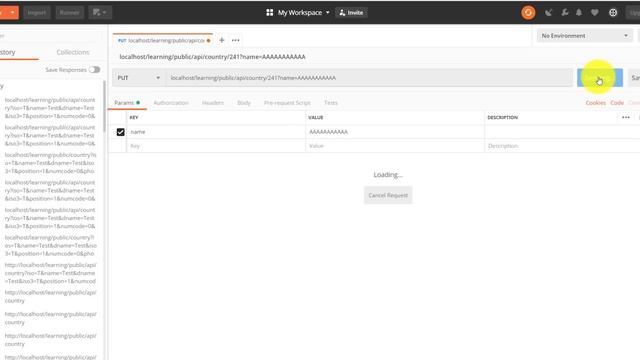The width and height of the screenshot is (640, 360).
Task: Click the new window toolbar icon
Action: [100, 13]
